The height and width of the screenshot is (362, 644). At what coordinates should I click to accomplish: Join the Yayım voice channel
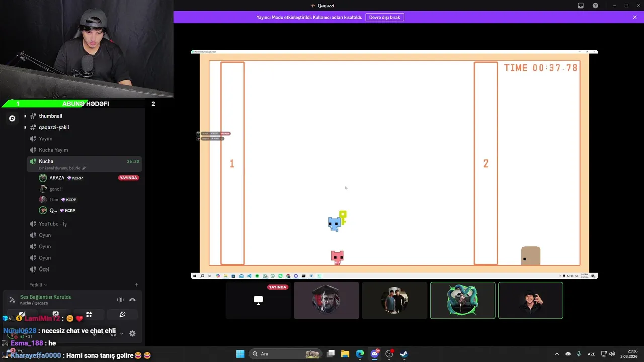click(84, 139)
